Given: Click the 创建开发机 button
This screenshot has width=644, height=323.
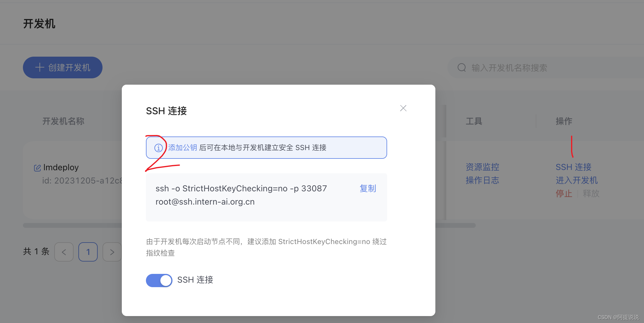Looking at the screenshot, I should 62,67.
